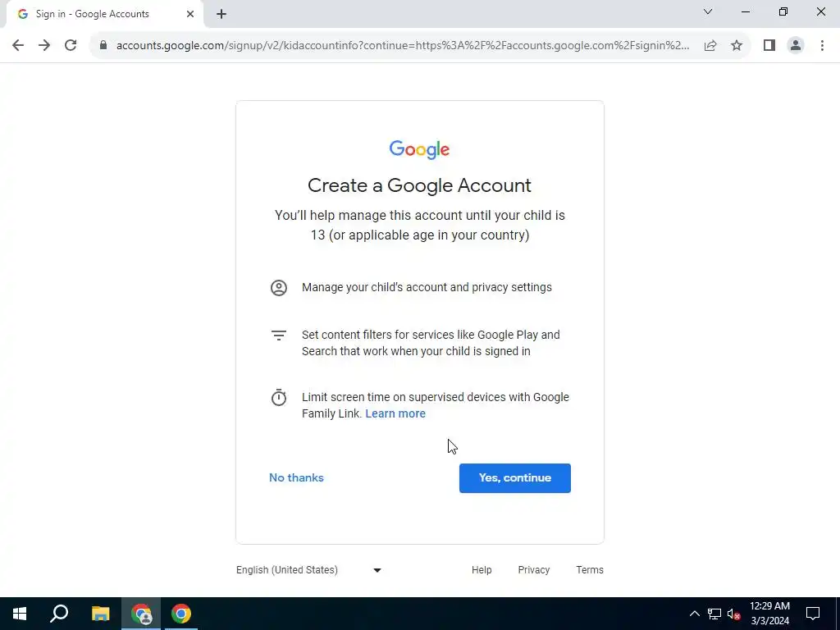Image resolution: width=840 pixels, height=630 pixels.
Task: Go back using the browser back arrow
Action: (18, 46)
